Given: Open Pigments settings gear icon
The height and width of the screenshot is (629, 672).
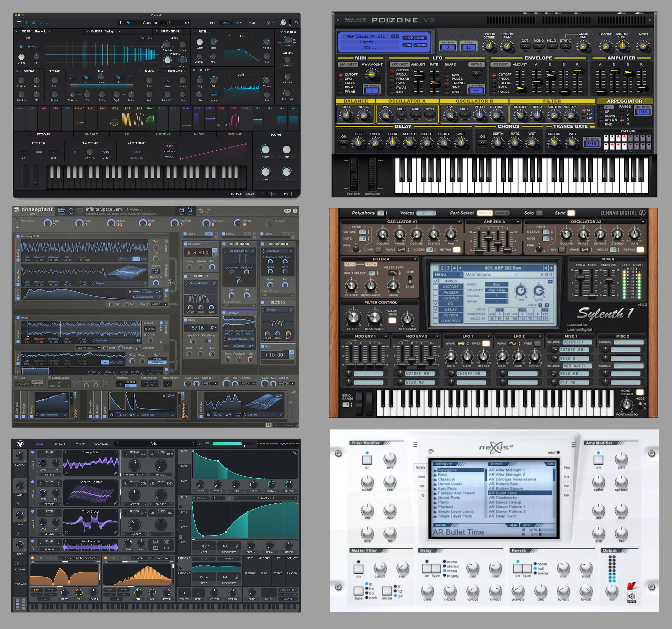Looking at the screenshot, I should point(296,23).
